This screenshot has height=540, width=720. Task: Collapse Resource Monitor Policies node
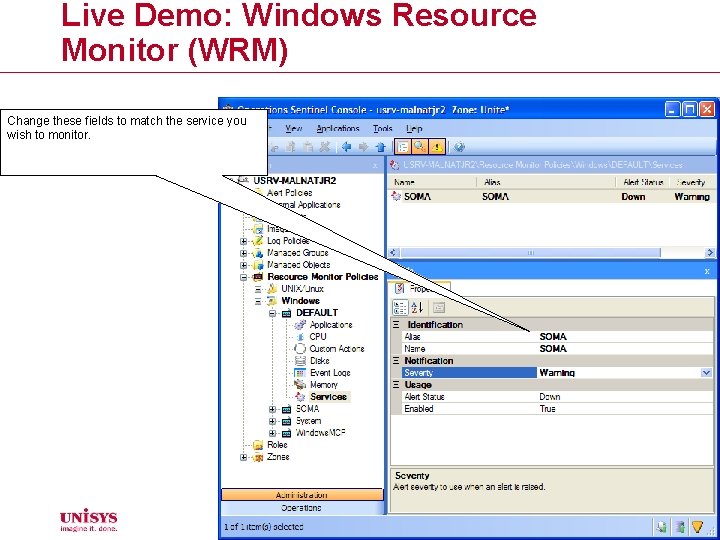coord(244,277)
